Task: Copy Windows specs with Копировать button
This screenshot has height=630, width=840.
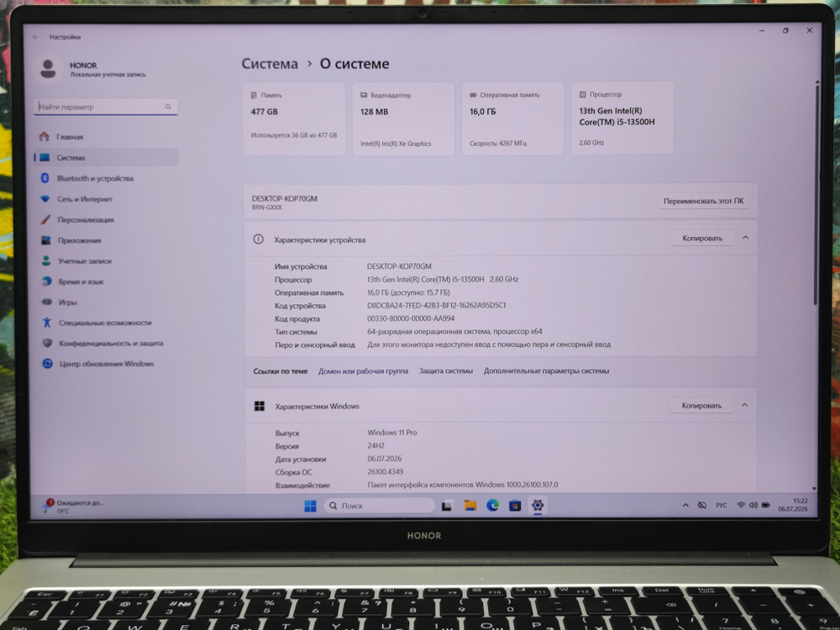Action: point(701,406)
